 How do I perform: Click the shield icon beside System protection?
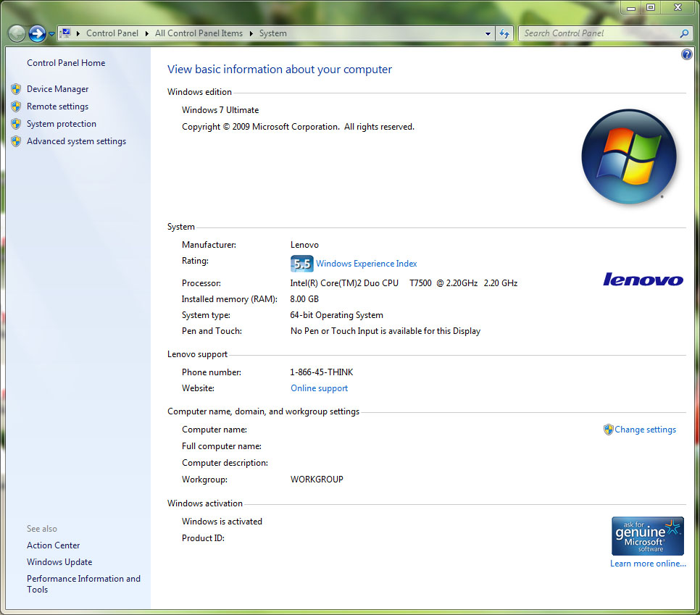16,124
